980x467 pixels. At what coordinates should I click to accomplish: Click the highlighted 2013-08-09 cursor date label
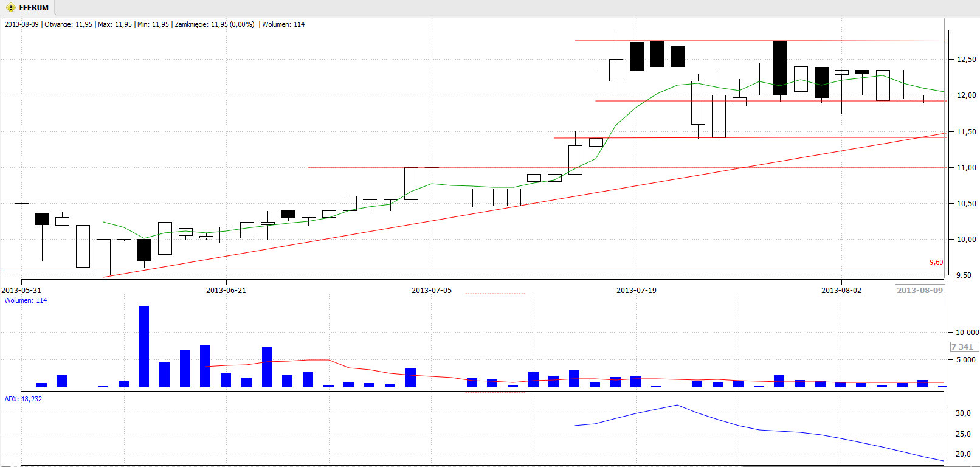(x=920, y=290)
